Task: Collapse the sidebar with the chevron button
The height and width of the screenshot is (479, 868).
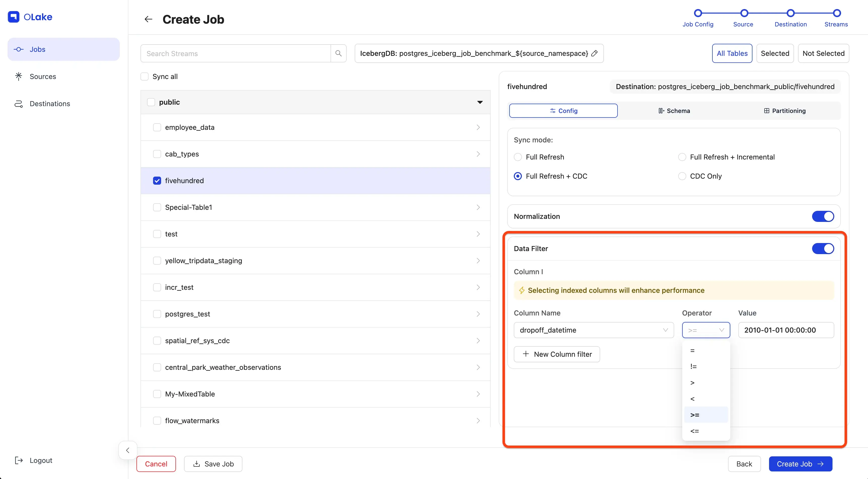Action: 128,450
